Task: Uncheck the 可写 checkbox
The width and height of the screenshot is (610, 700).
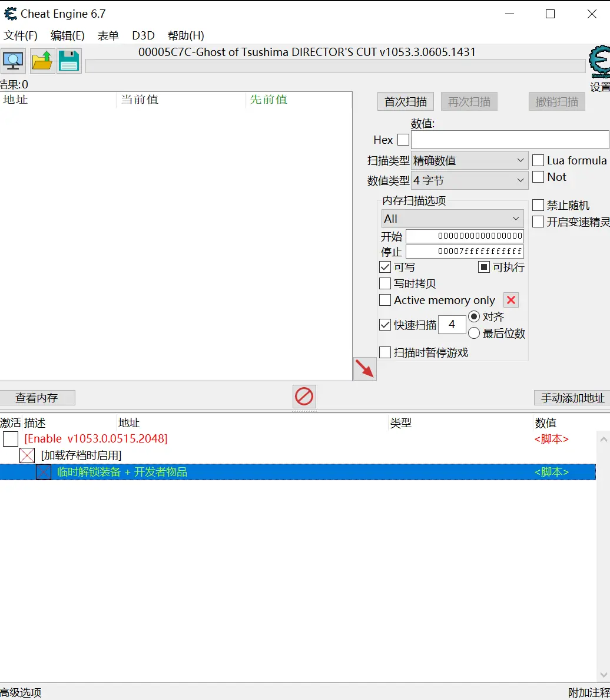Action: pos(385,267)
